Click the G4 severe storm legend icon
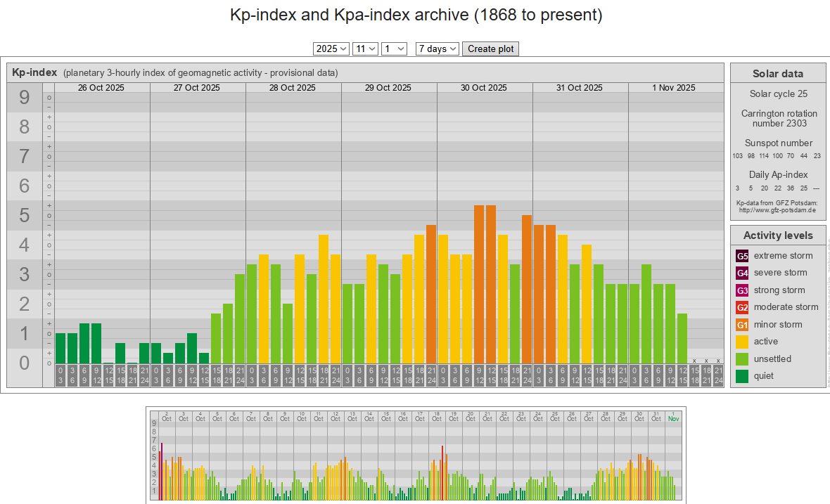 point(742,273)
